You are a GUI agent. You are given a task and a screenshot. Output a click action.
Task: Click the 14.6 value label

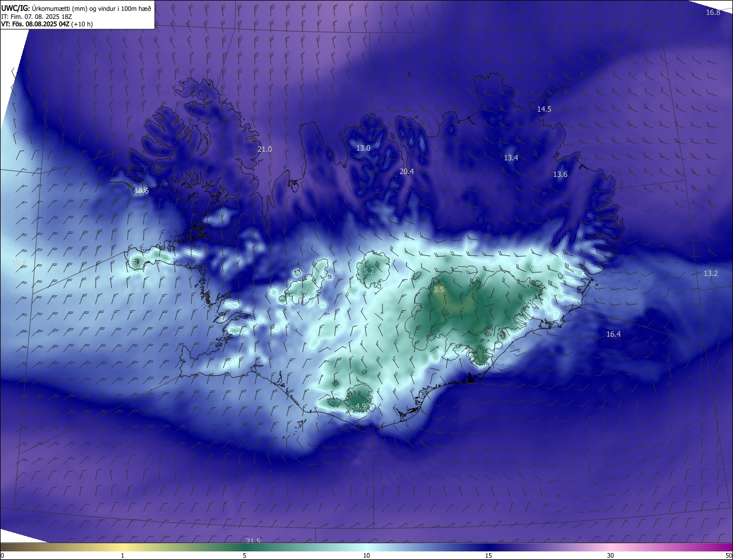point(141,191)
